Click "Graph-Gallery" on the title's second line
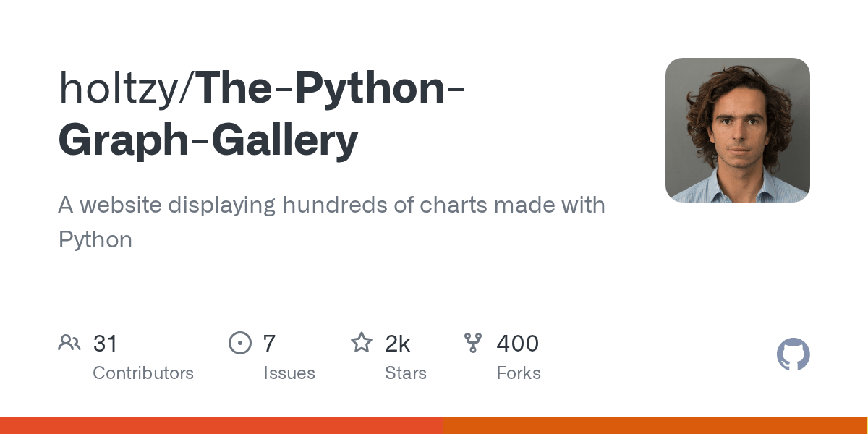The image size is (868, 434). (208, 140)
